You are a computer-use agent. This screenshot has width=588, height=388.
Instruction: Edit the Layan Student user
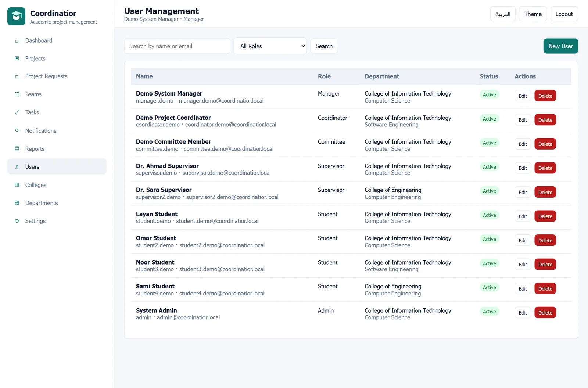(x=523, y=216)
